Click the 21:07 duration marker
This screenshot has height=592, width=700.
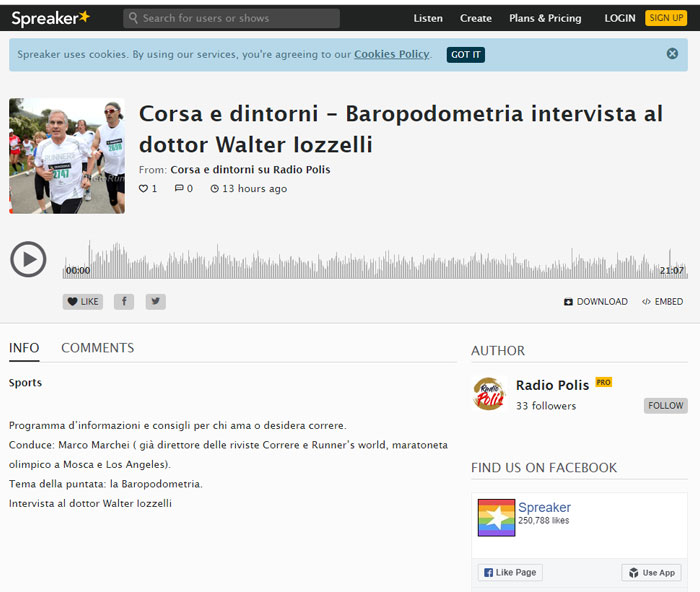[671, 271]
